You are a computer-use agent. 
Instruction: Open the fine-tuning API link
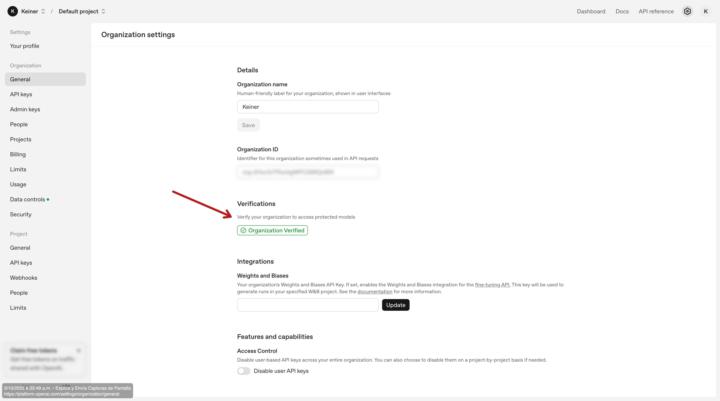(x=491, y=284)
